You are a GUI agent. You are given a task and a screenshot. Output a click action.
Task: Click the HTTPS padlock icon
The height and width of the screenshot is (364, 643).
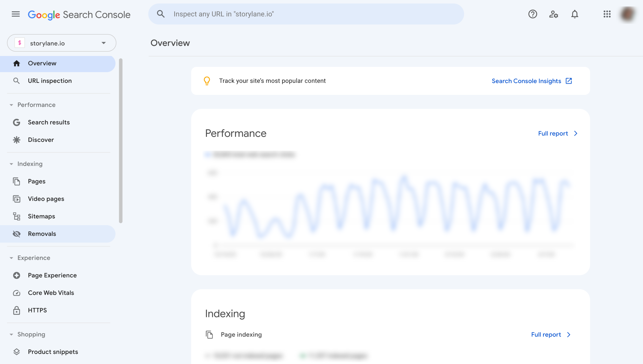[17, 310]
